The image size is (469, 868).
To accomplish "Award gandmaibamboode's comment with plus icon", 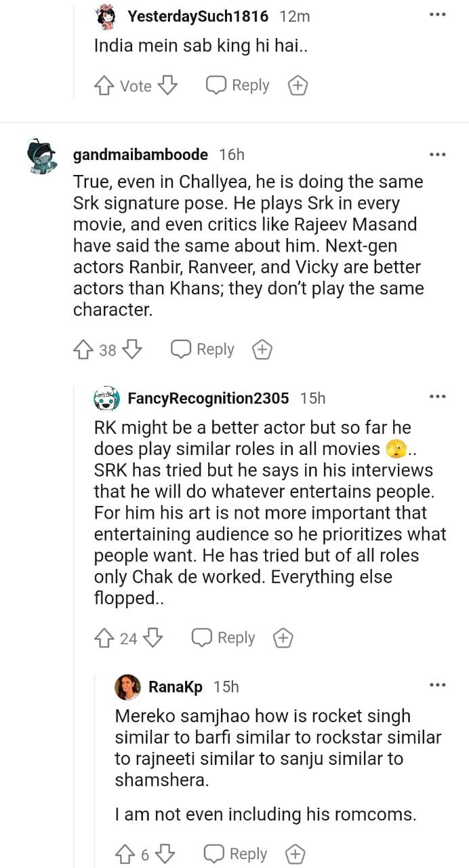I will coord(262,350).
